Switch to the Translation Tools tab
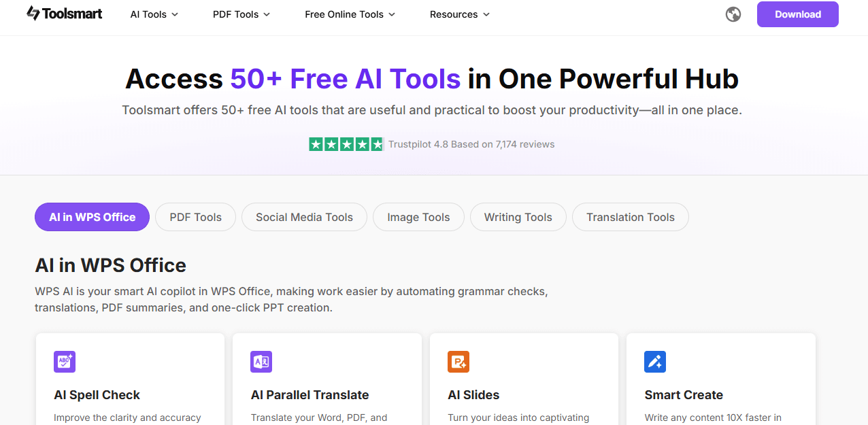Image resolution: width=868 pixels, height=425 pixels. click(x=631, y=217)
